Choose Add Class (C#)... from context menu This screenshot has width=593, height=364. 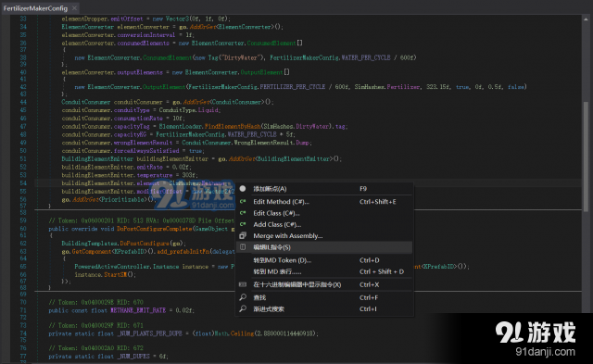pyautogui.click(x=324, y=224)
